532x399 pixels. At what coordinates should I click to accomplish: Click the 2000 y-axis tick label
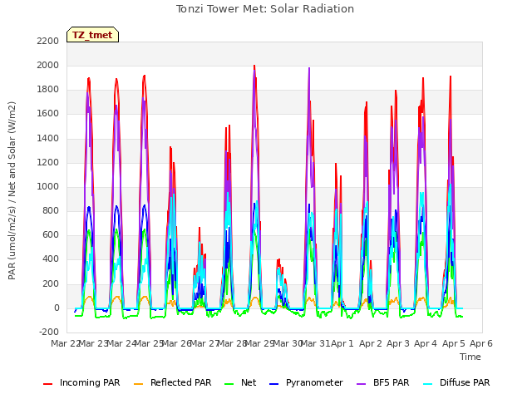click(x=48, y=65)
